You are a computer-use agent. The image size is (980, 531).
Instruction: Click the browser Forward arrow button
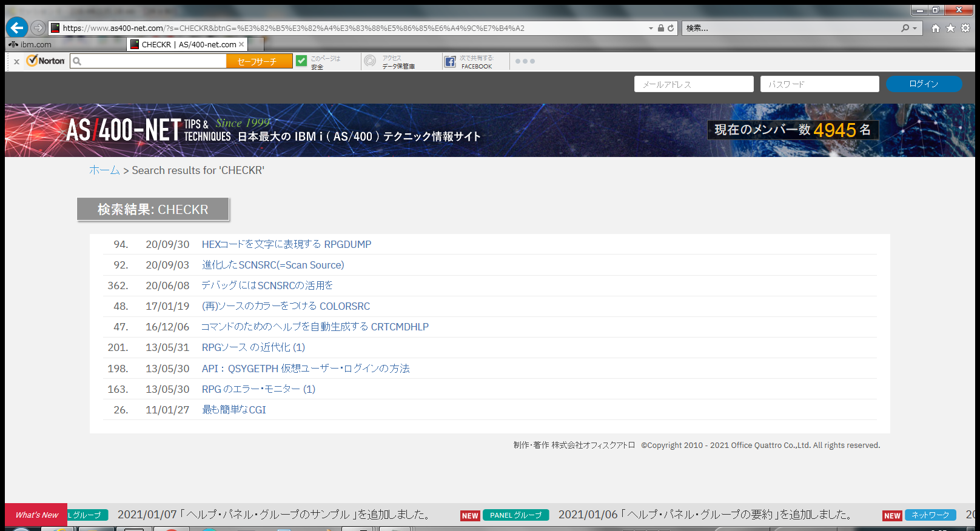(38, 28)
